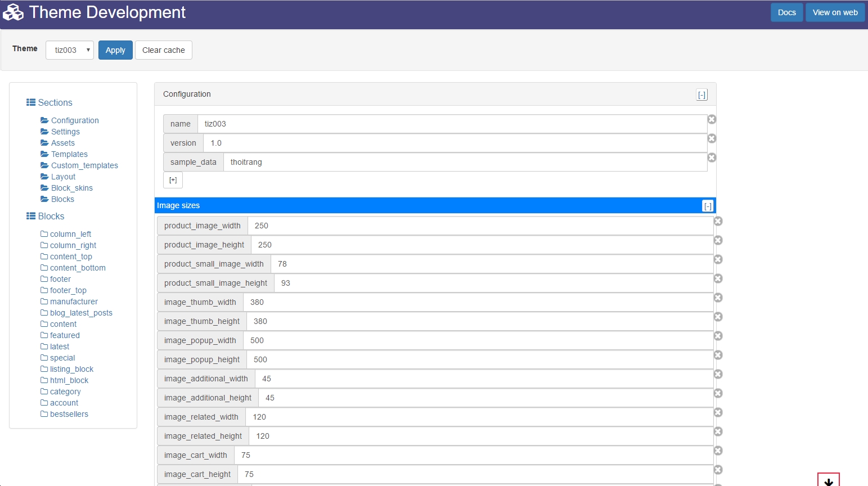Remove image_popup_height row via x icon
The height and width of the screenshot is (486, 868).
tap(718, 355)
